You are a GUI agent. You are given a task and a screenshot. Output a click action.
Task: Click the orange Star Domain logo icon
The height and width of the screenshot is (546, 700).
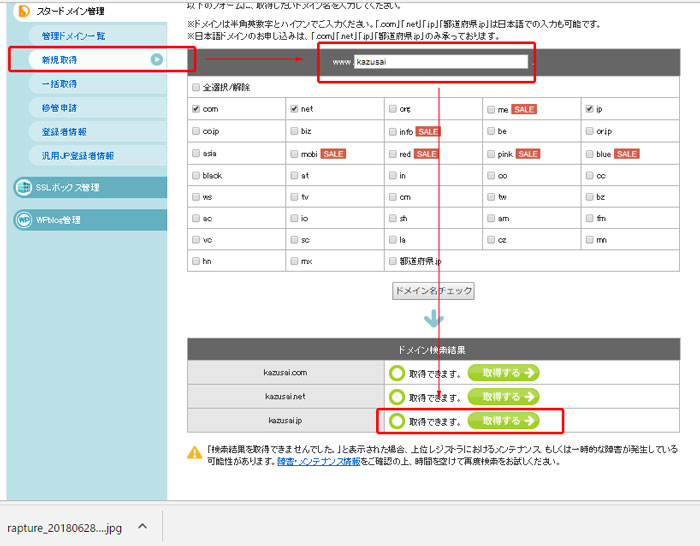point(23,11)
